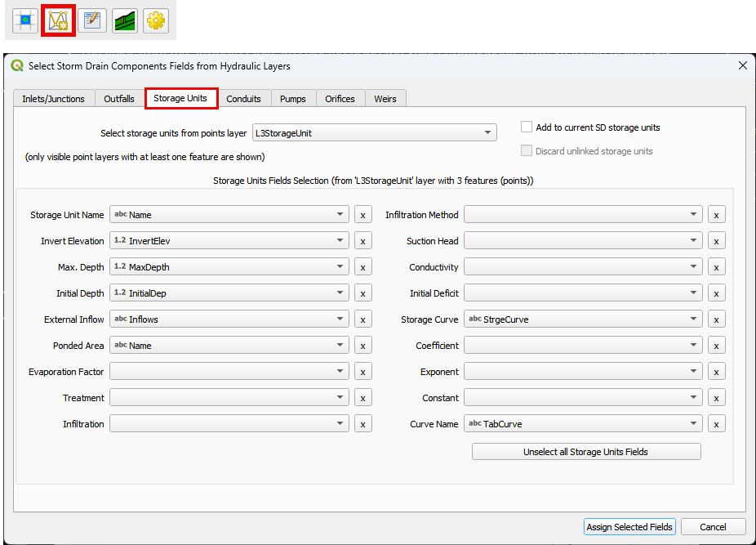Clear the Storage Curve field with x
Viewport: 756px width, 545px height.
pos(716,319)
